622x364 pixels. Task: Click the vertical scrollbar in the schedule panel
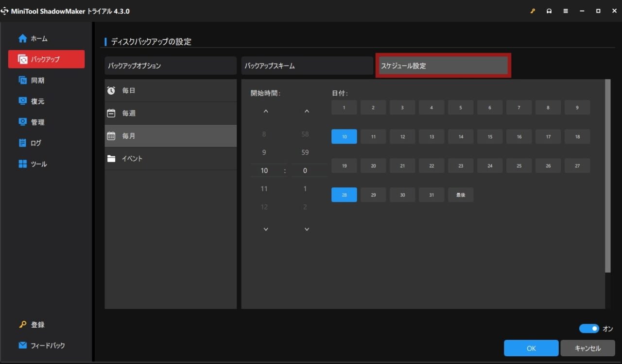coord(607,176)
